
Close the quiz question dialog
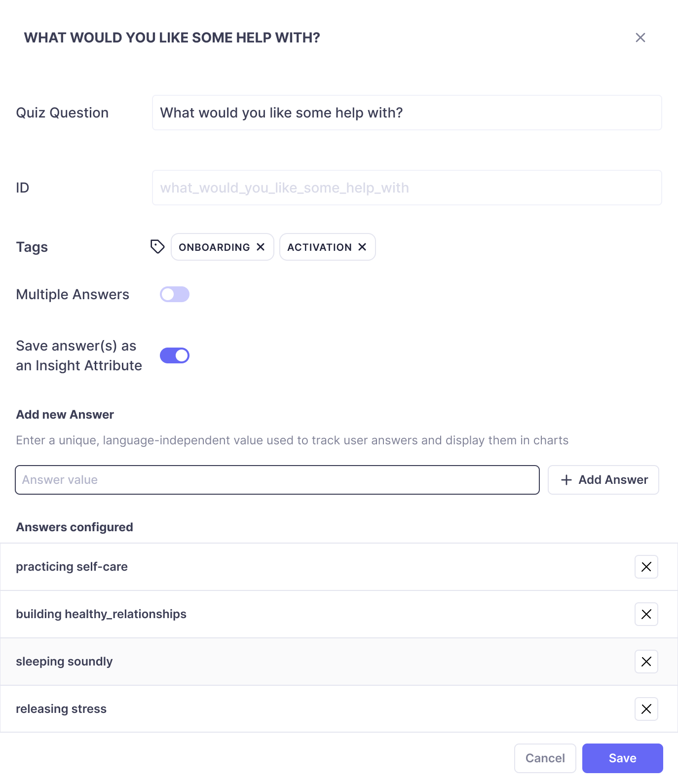tap(640, 38)
